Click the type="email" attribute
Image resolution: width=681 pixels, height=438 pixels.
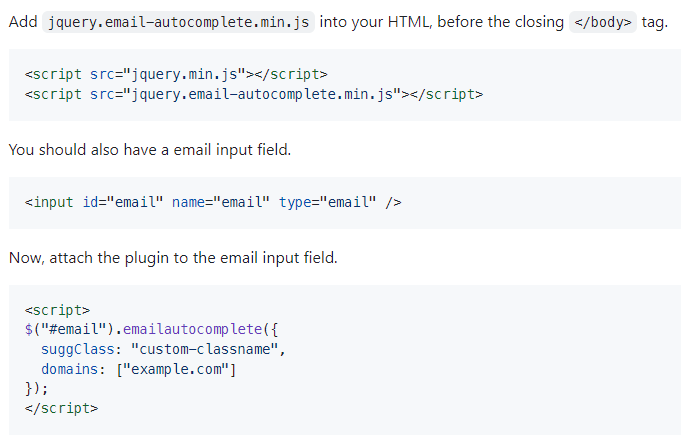tap(327, 202)
